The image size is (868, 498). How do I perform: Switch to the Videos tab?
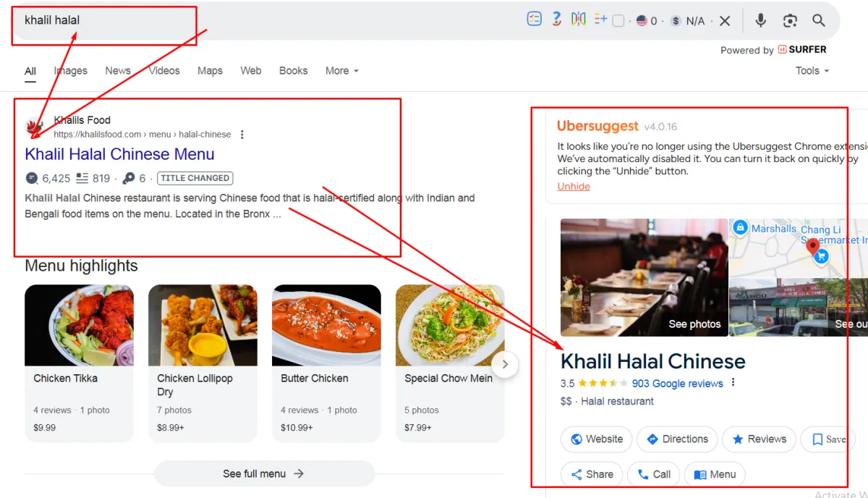164,71
